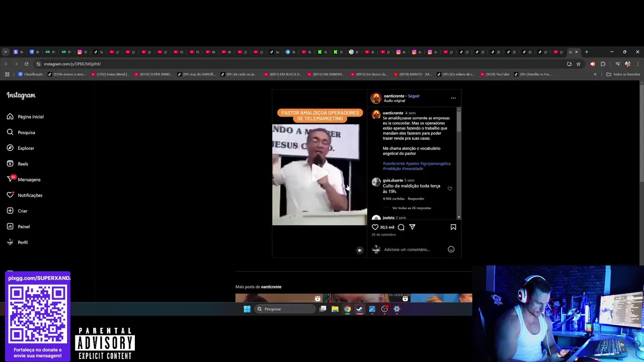Play the video with center play button
Viewport: 644px width, 362px height.
(x=319, y=172)
